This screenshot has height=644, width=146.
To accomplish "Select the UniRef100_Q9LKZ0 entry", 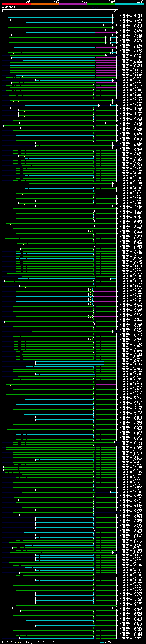I will pos(131,442).
